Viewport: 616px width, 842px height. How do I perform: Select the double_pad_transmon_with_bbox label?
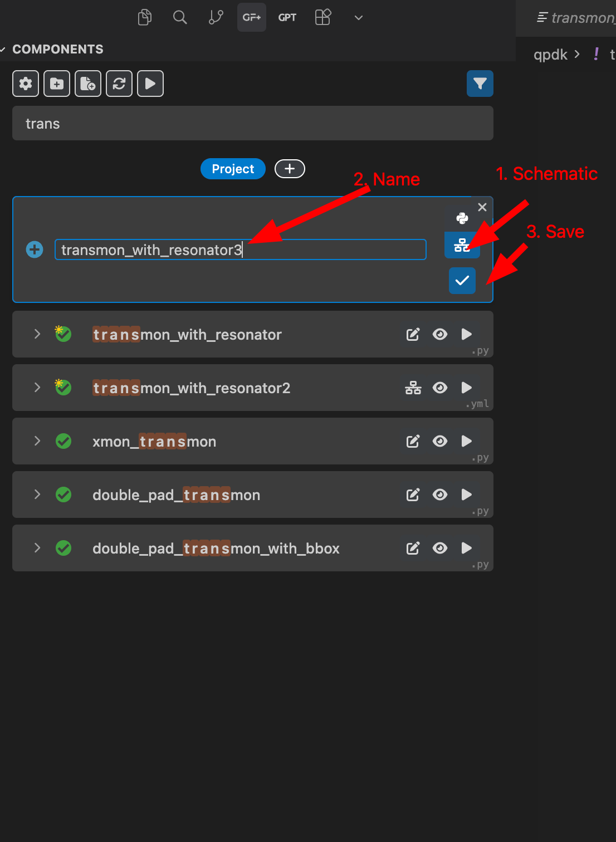coord(216,549)
